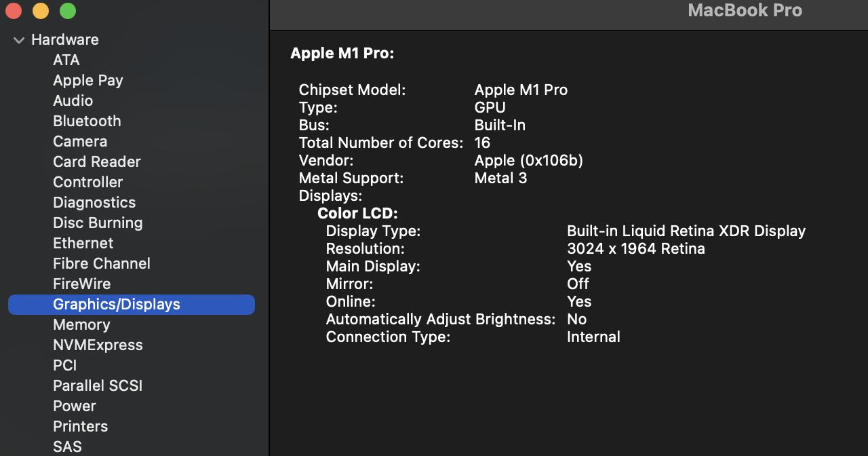Open the Card Reader entry
The image size is (868, 456).
click(96, 162)
